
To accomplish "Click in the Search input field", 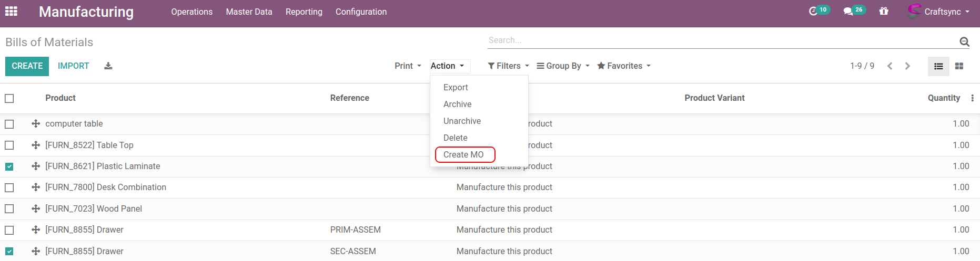I will 721,40.
